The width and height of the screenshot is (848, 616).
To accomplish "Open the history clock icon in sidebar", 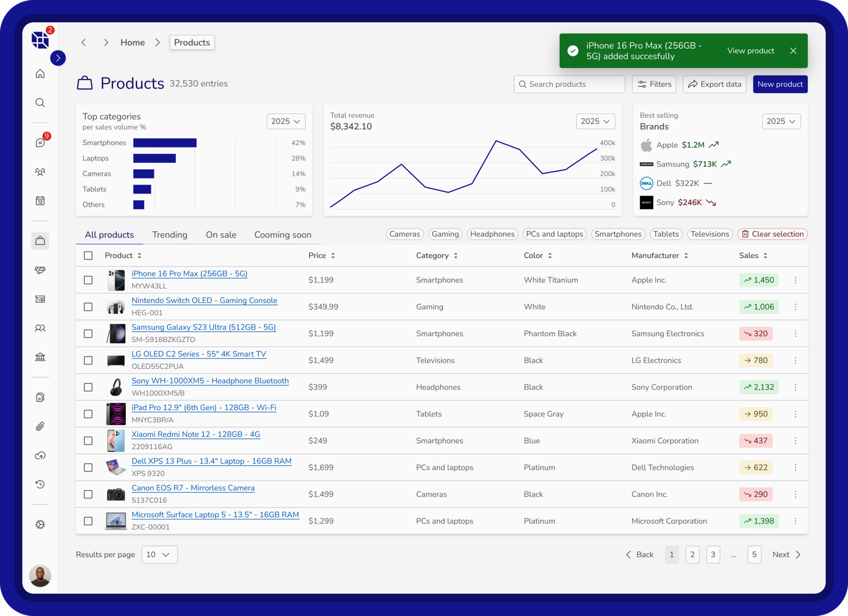I will 40,485.
